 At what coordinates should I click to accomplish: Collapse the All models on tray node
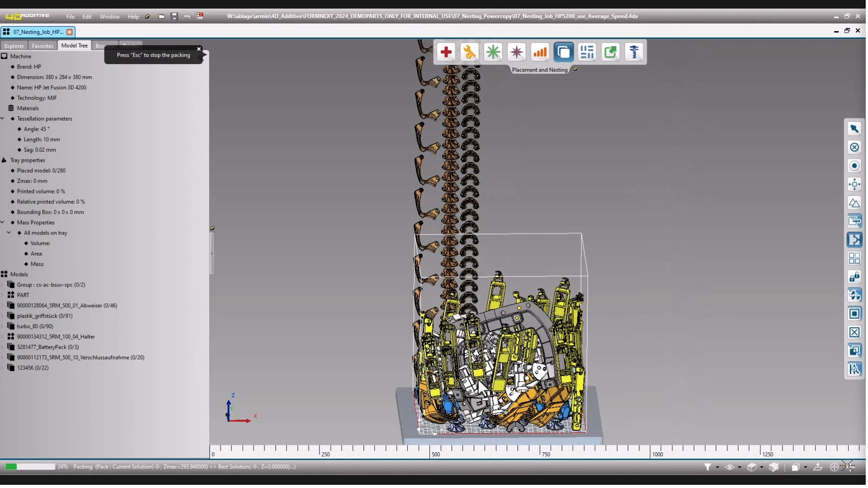point(9,233)
